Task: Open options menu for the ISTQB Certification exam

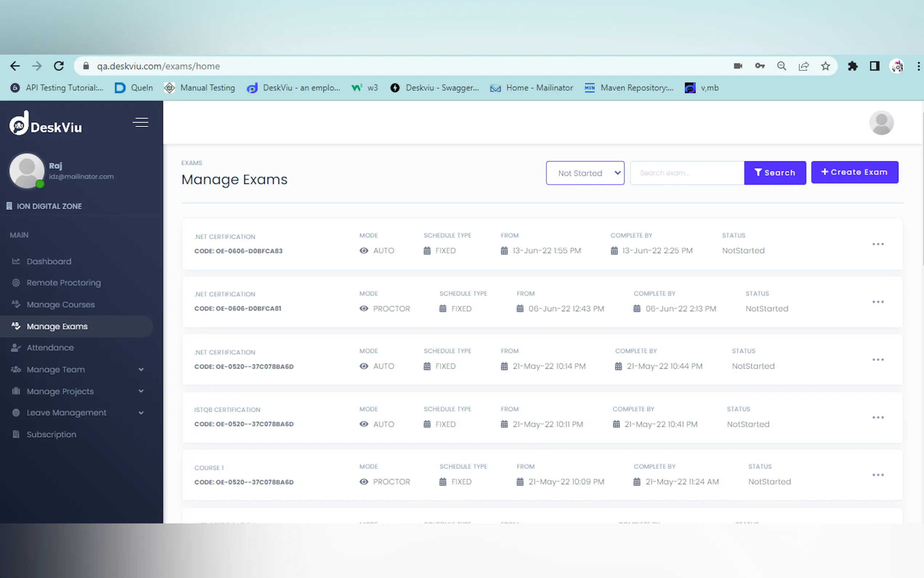Action: pyautogui.click(x=877, y=417)
